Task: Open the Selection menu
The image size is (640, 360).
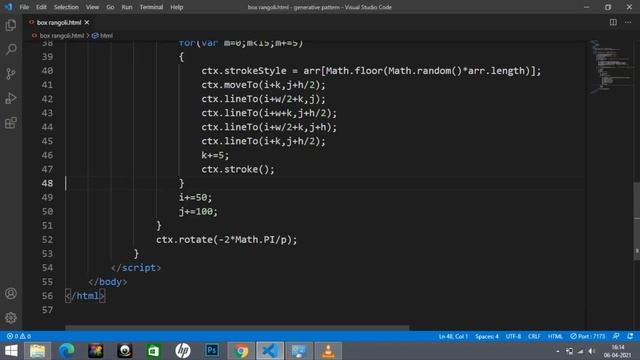Action: pos(66,7)
